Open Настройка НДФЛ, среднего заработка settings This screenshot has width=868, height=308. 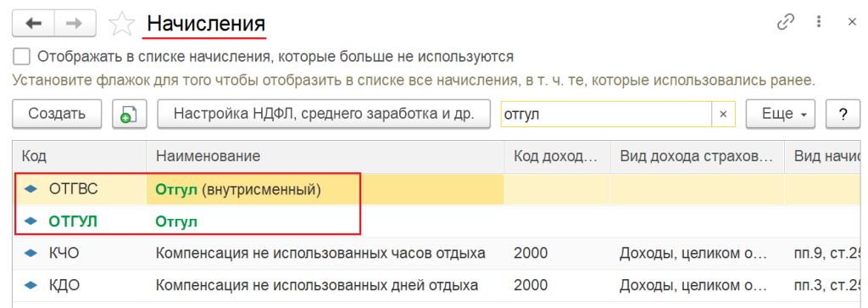[x=324, y=114]
